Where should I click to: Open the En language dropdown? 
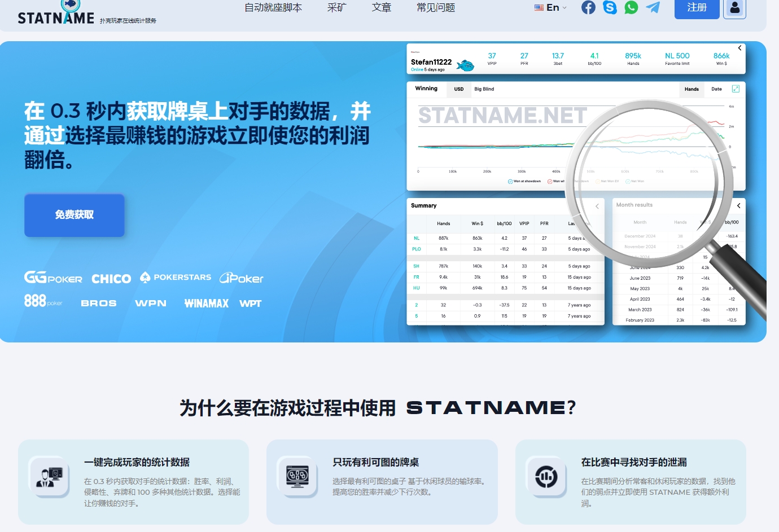(551, 8)
